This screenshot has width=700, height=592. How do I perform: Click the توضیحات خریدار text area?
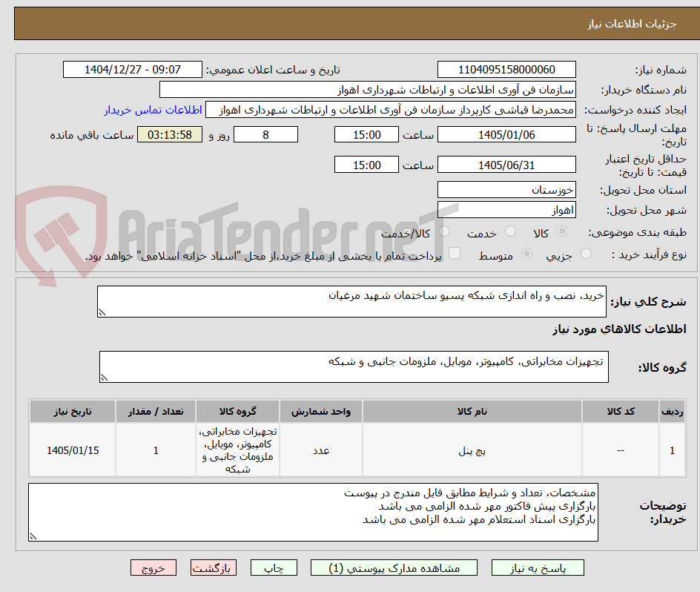(314, 512)
